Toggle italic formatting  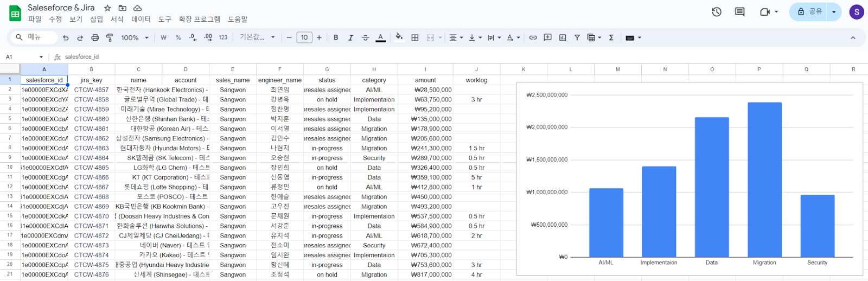(350, 37)
